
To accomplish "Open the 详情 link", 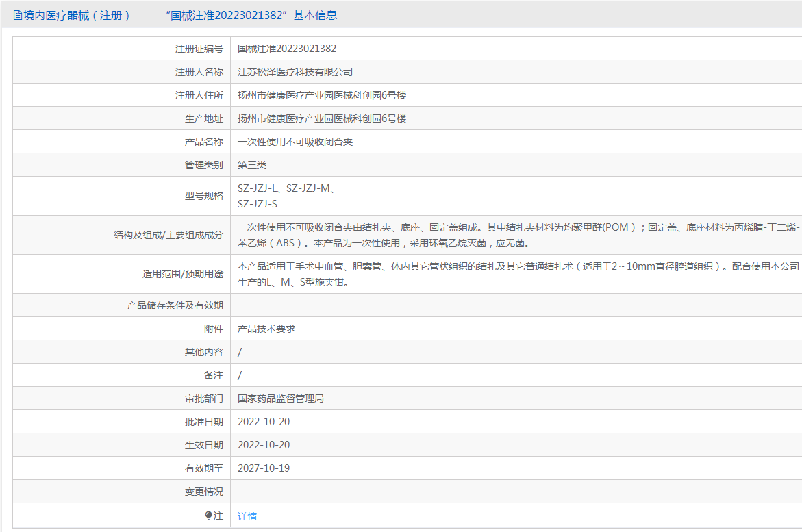I will tap(247, 516).
